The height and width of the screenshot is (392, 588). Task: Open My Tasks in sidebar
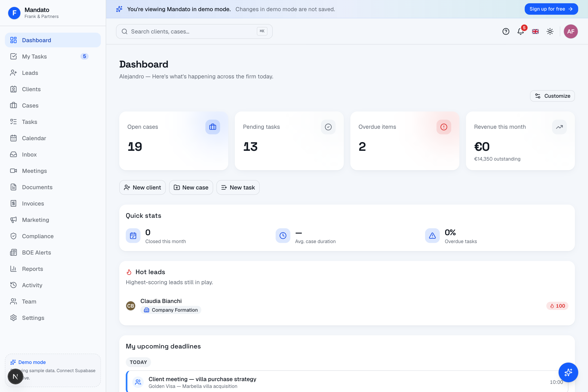point(53,56)
